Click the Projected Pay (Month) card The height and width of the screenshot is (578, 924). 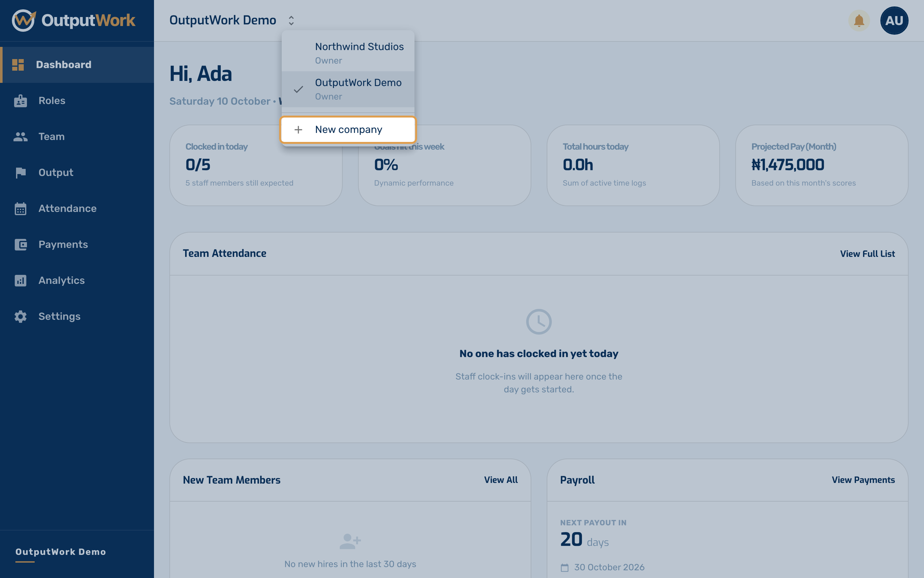(822, 165)
